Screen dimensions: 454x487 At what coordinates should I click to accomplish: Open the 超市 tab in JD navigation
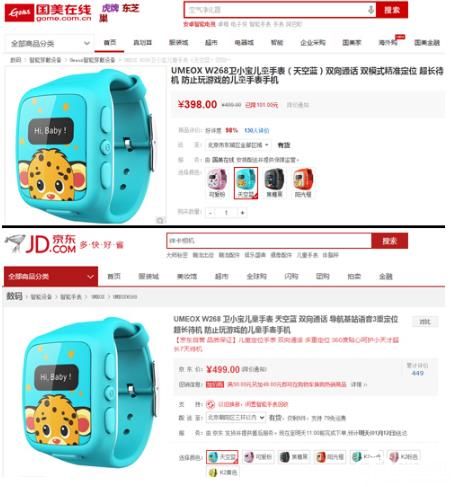coord(221,276)
